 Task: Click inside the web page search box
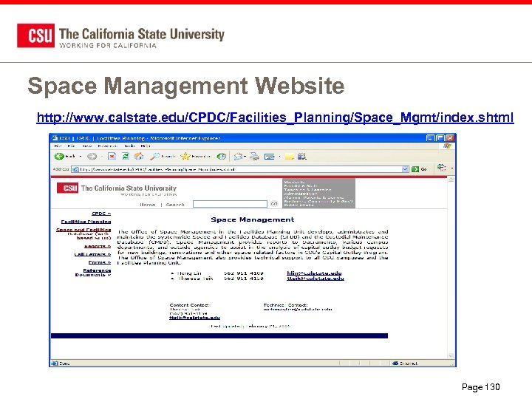tap(230, 204)
